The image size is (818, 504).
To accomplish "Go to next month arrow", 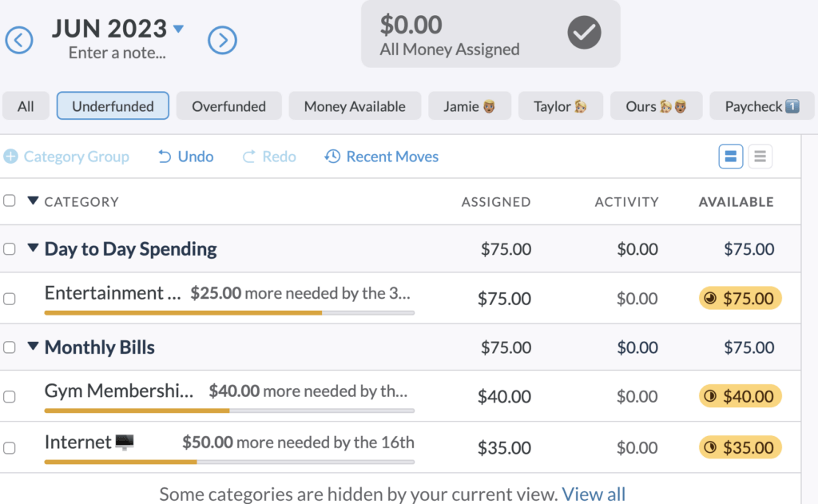I will click(x=222, y=40).
